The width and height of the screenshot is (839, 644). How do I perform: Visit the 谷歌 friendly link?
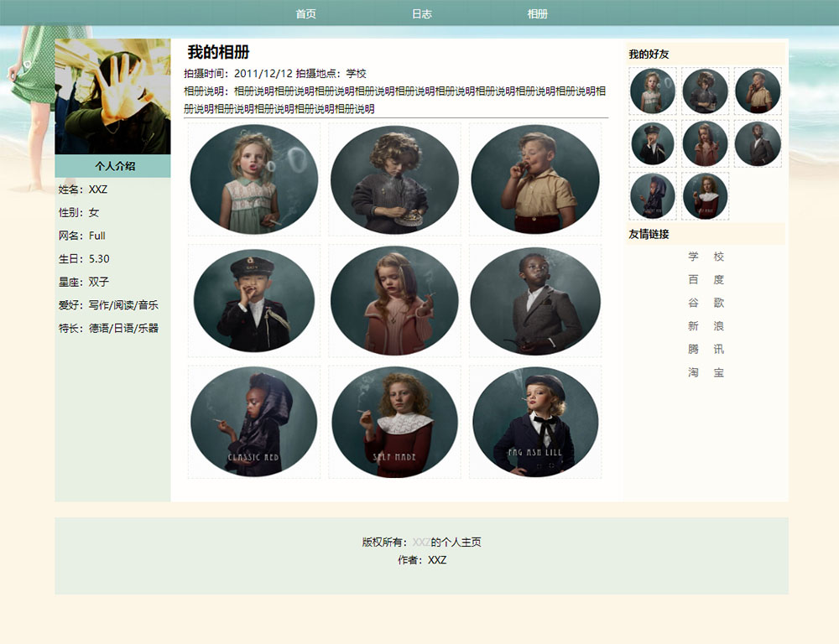(706, 303)
